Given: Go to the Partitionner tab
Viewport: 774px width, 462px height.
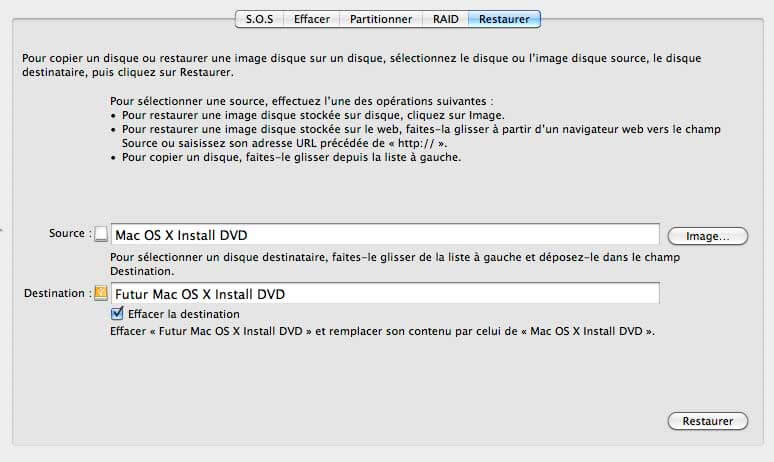Looking at the screenshot, I should (381, 19).
